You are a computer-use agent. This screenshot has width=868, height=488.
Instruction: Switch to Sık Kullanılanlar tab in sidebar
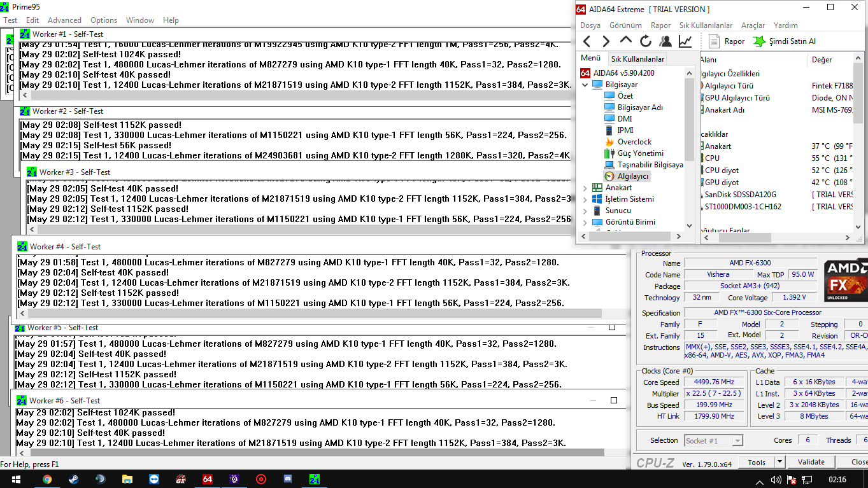tap(637, 59)
